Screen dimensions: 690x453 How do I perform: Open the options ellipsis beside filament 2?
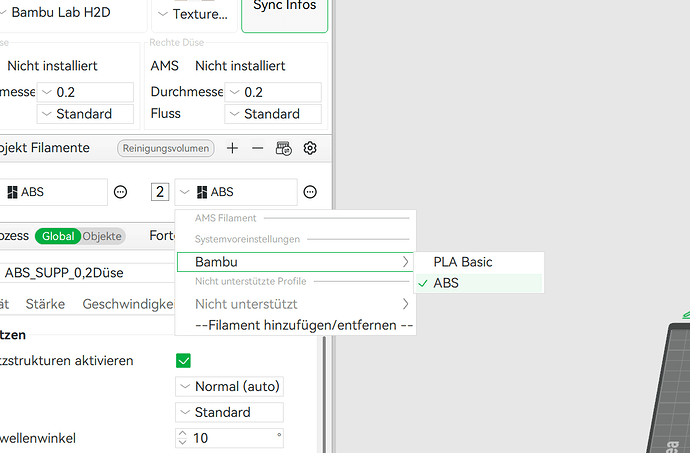tap(310, 192)
